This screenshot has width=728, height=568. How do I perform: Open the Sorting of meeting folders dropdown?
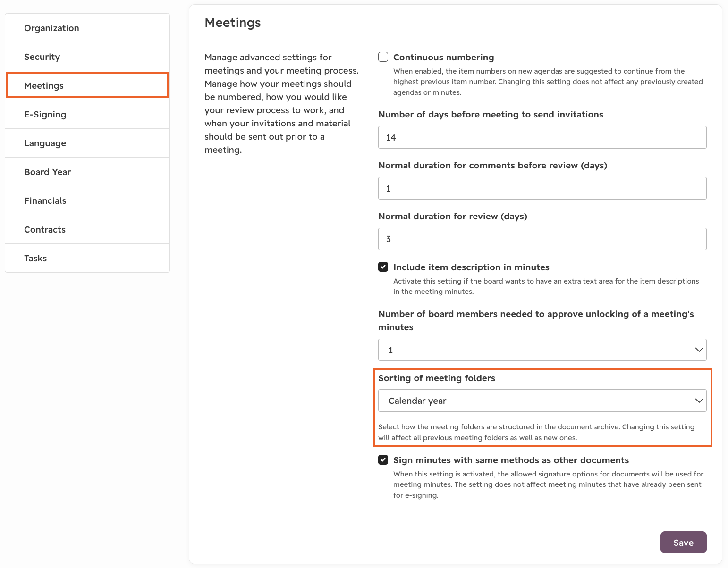542,401
